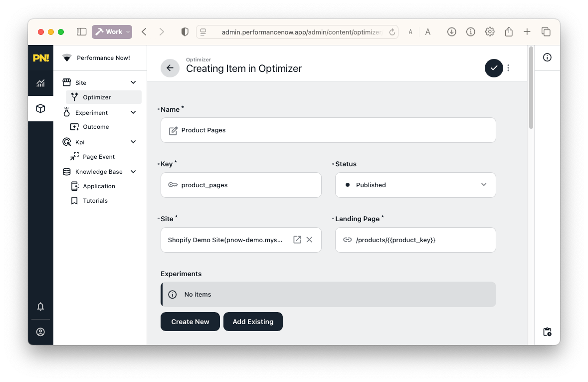Go back in Safari history
This screenshot has height=382, width=588.
[144, 32]
